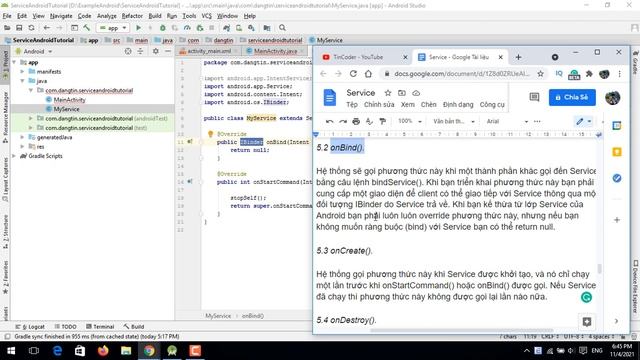
Task: Hide the Project panel with the minus icon
Action: [x=168, y=51]
